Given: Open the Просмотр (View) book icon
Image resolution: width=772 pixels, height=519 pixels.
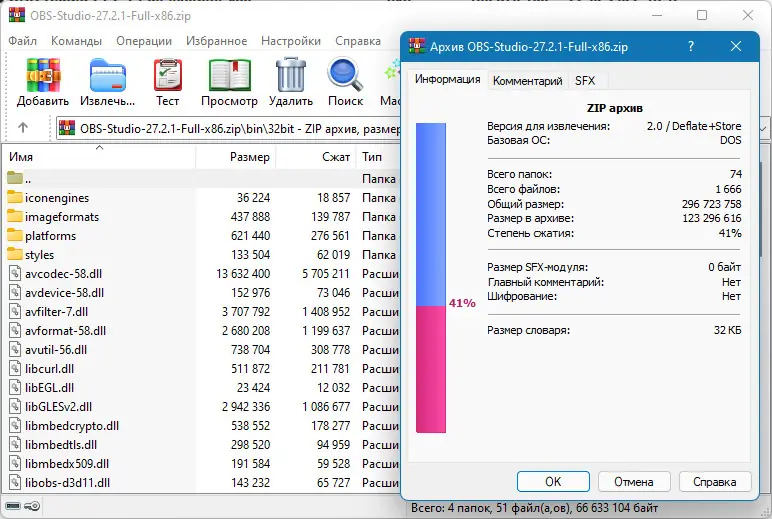Looking at the screenshot, I should pos(229,75).
